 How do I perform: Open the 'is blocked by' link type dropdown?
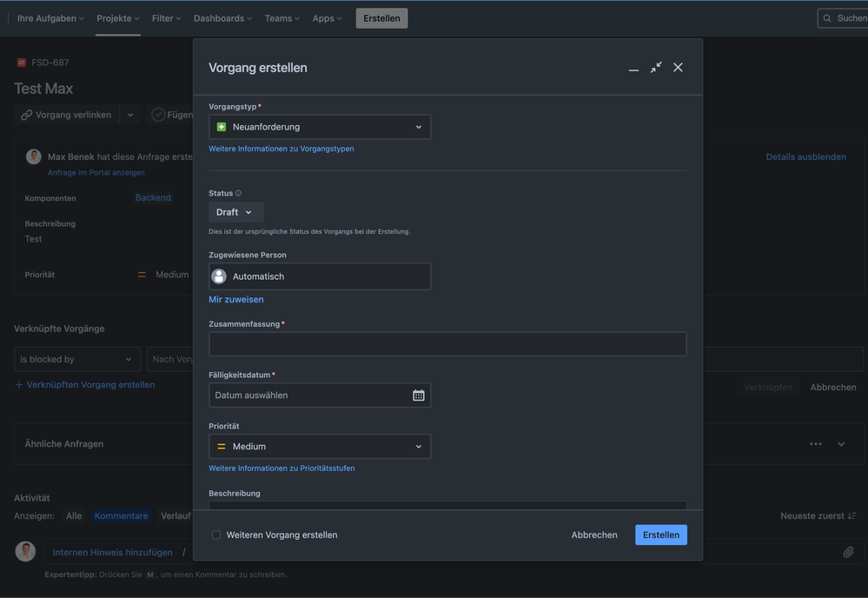coord(77,359)
